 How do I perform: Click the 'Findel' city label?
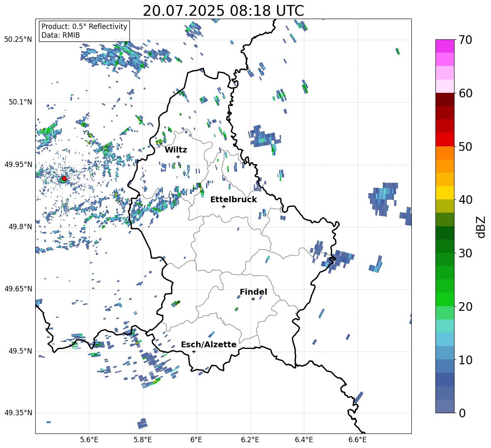(x=253, y=292)
